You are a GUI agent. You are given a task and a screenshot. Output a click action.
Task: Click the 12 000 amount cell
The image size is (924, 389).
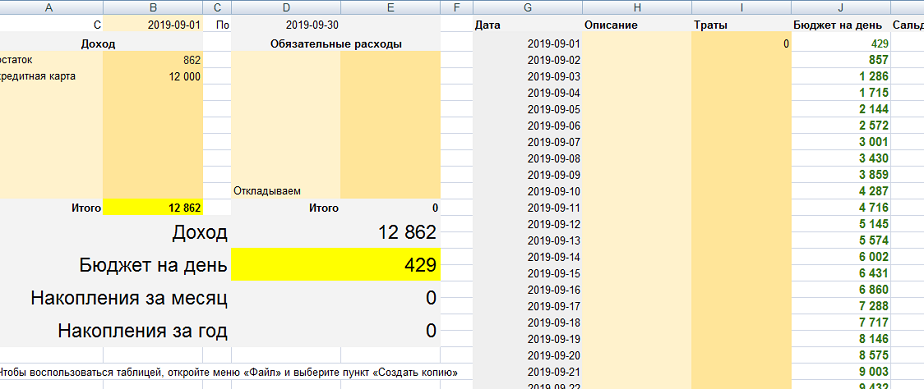pyautogui.click(x=153, y=77)
